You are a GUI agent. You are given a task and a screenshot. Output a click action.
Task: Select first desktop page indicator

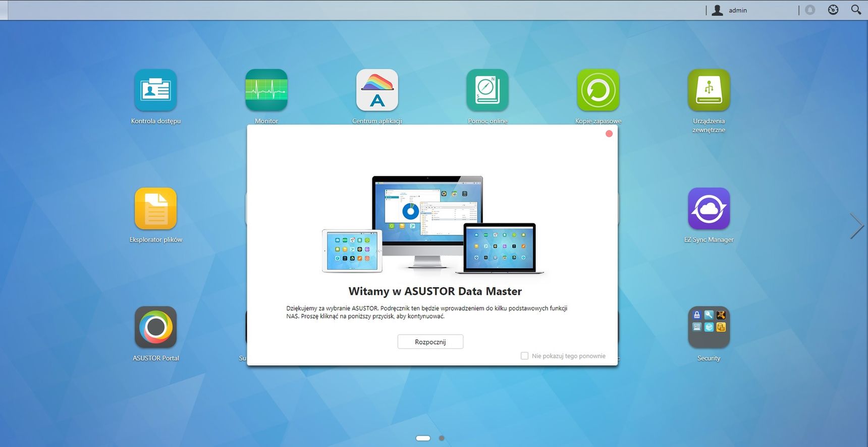coord(423,438)
